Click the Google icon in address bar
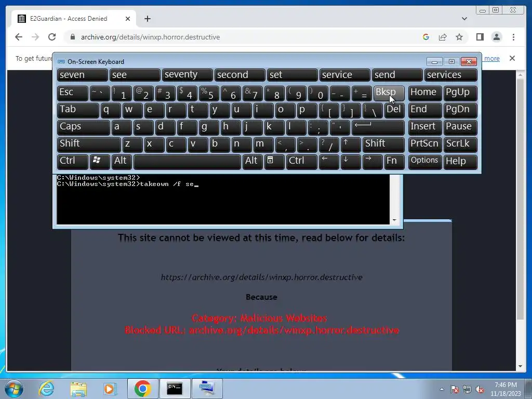This screenshot has height=399, width=532. [x=426, y=37]
